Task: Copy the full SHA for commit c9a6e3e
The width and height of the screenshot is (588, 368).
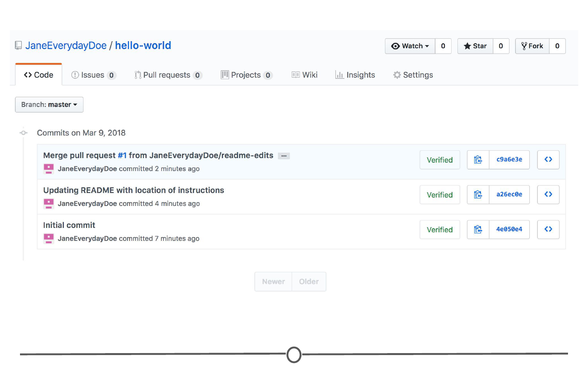Action: (x=478, y=160)
